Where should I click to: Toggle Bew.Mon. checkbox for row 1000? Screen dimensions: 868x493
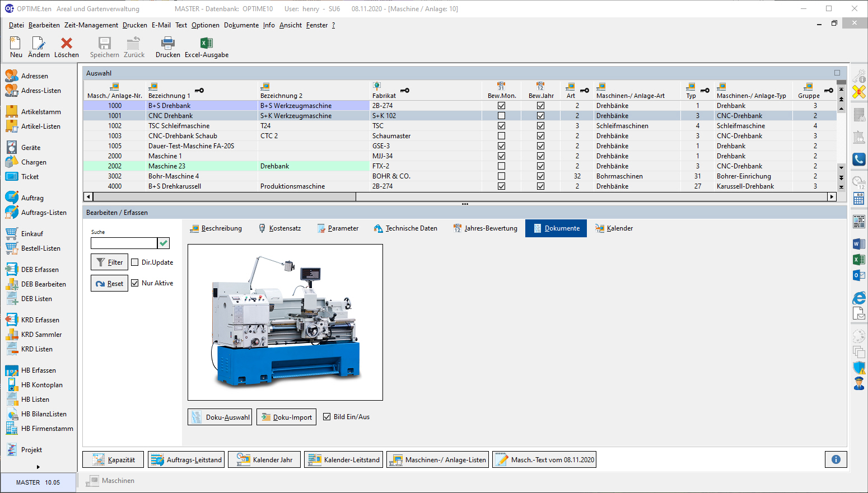501,106
